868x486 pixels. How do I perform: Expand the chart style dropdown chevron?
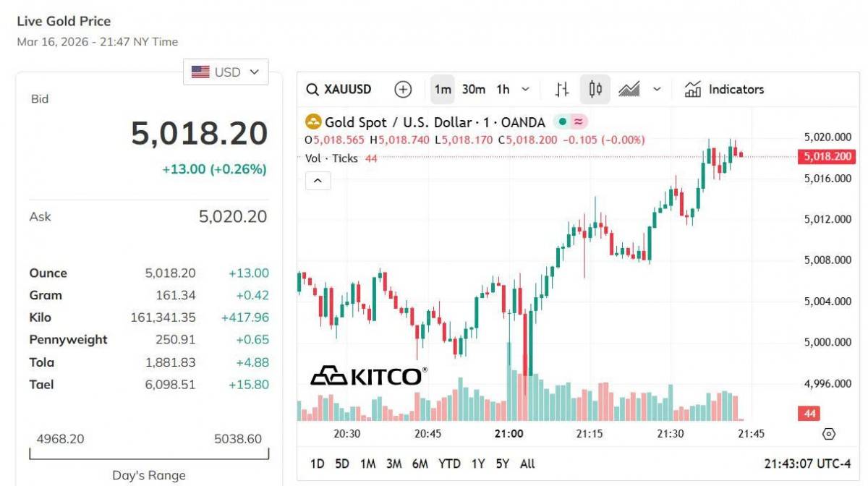coord(657,90)
